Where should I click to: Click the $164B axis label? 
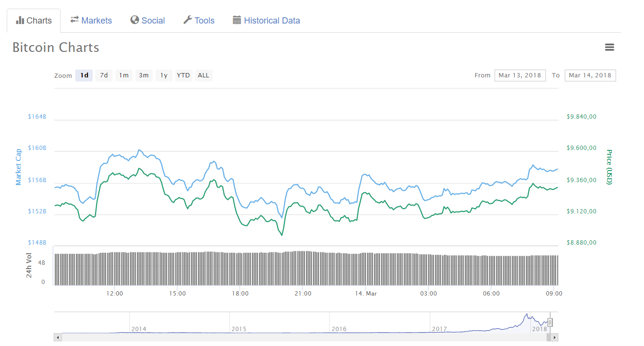[37, 117]
